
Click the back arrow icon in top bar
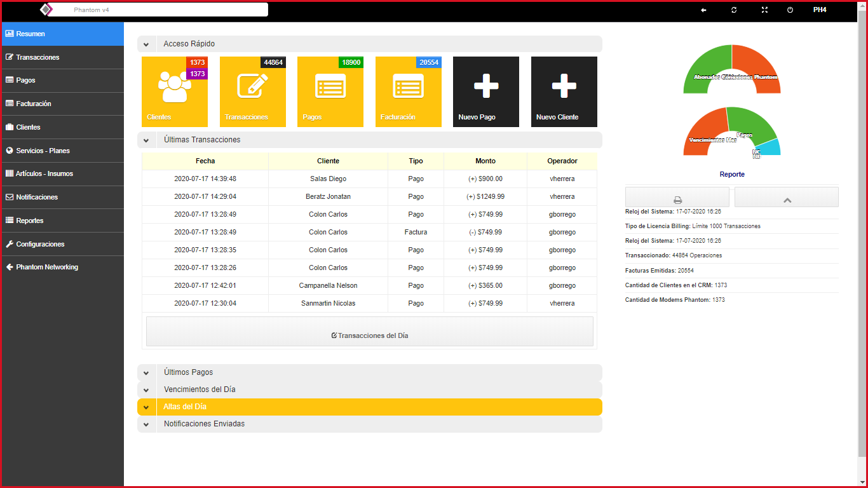point(703,10)
